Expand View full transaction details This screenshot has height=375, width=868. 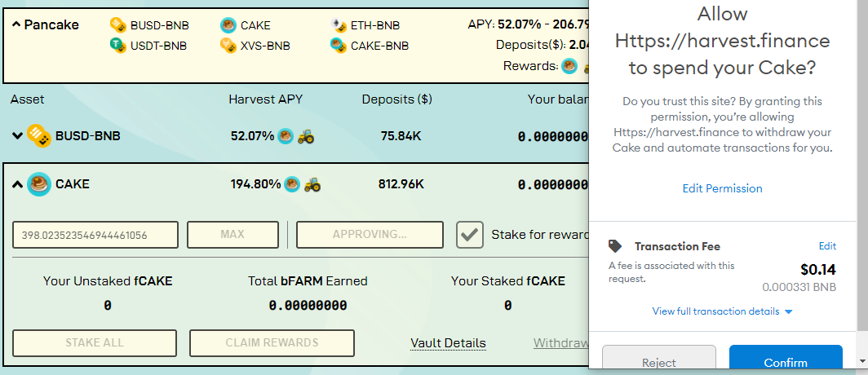pos(723,311)
